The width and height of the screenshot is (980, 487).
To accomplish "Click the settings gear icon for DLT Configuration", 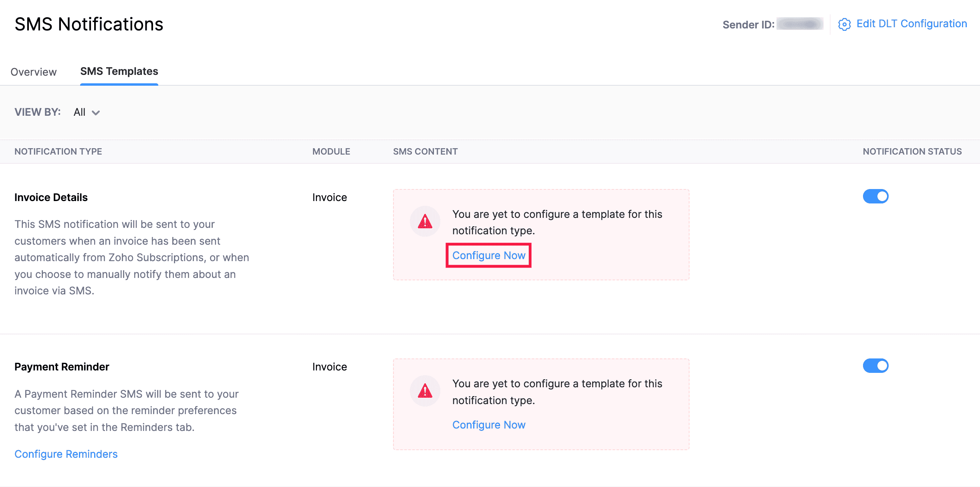I will (x=845, y=24).
